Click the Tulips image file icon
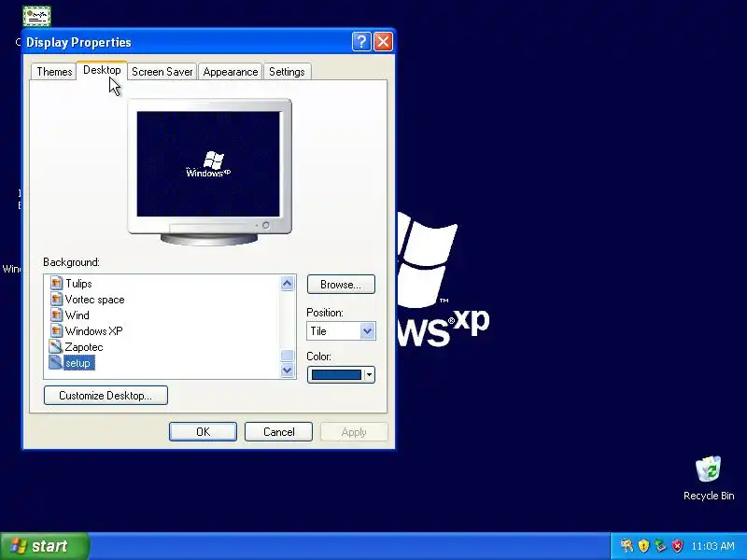The width and height of the screenshot is (747, 560). click(56, 284)
